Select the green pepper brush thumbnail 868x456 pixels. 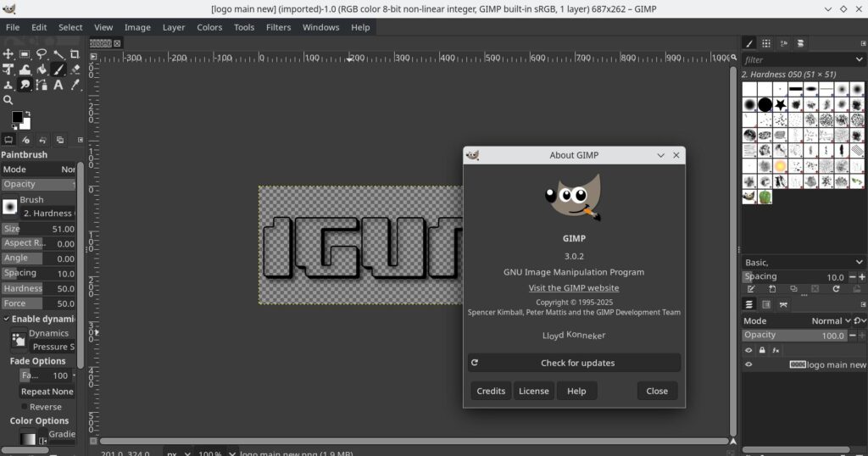click(765, 197)
